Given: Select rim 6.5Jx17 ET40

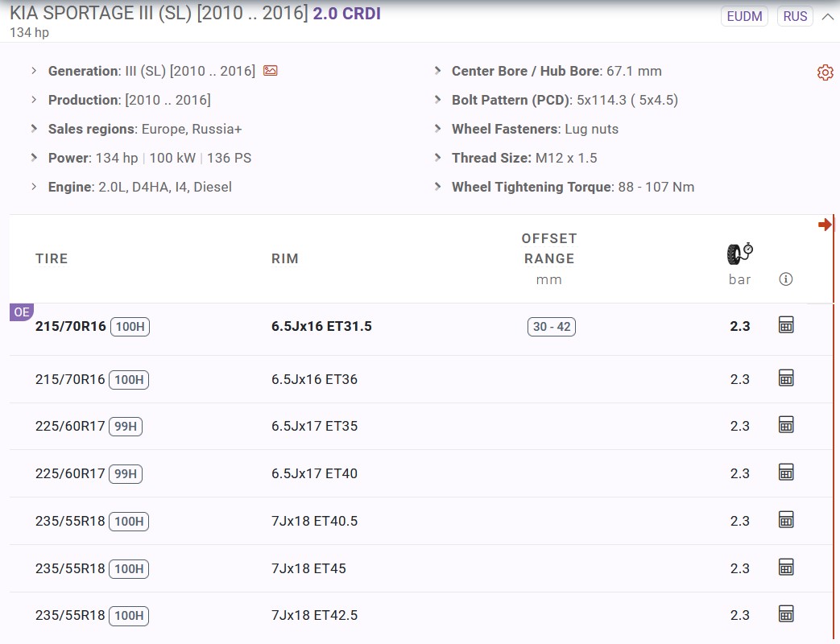Looking at the screenshot, I should click(x=314, y=473).
